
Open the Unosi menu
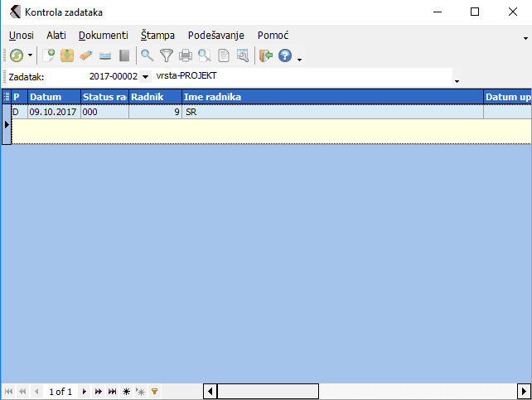[22, 36]
